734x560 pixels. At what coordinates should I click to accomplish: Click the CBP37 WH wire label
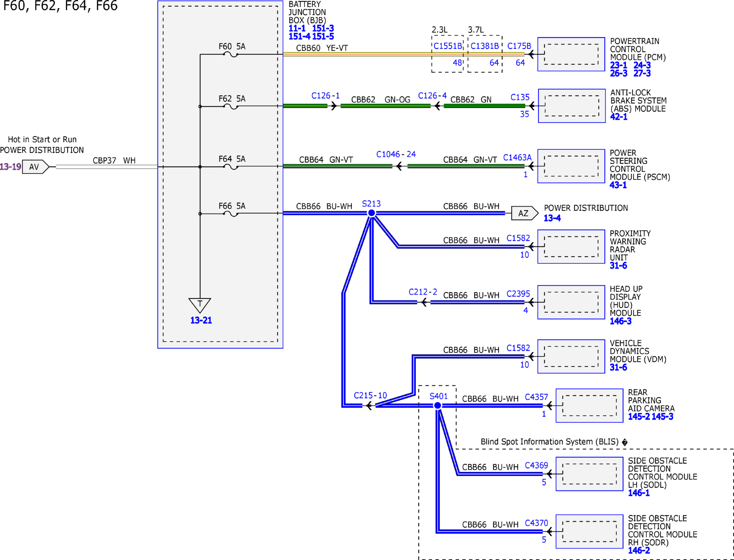114,161
